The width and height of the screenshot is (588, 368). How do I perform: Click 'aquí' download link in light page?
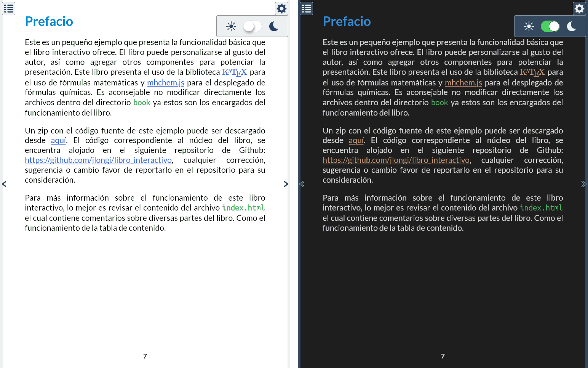point(59,140)
